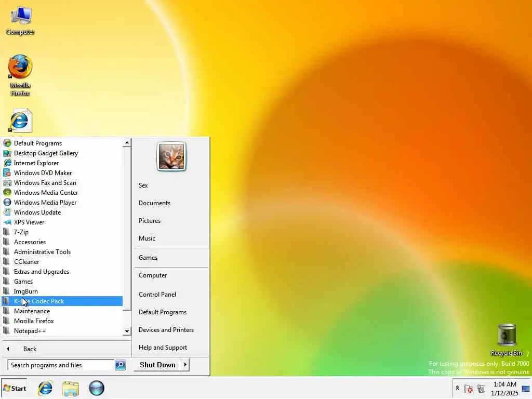This screenshot has width=532, height=399.
Task: Expand the Games folder in the programs list
Action: pyautogui.click(x=62, y=281)
